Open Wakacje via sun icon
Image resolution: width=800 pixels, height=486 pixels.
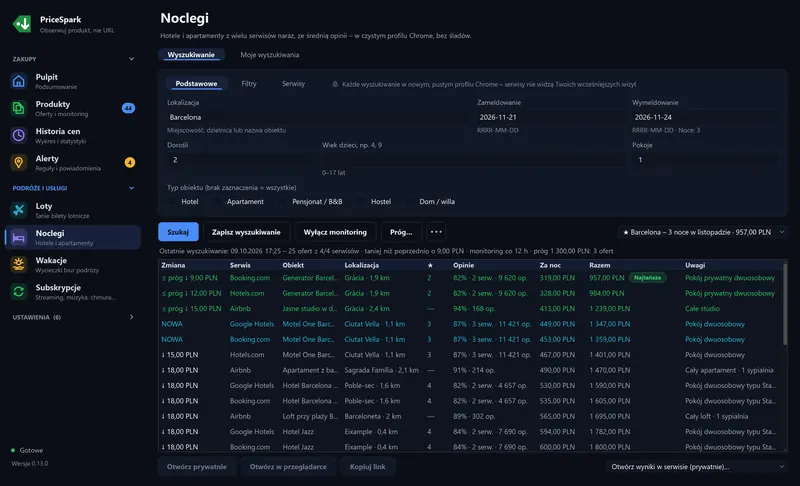tap(18, 264)
